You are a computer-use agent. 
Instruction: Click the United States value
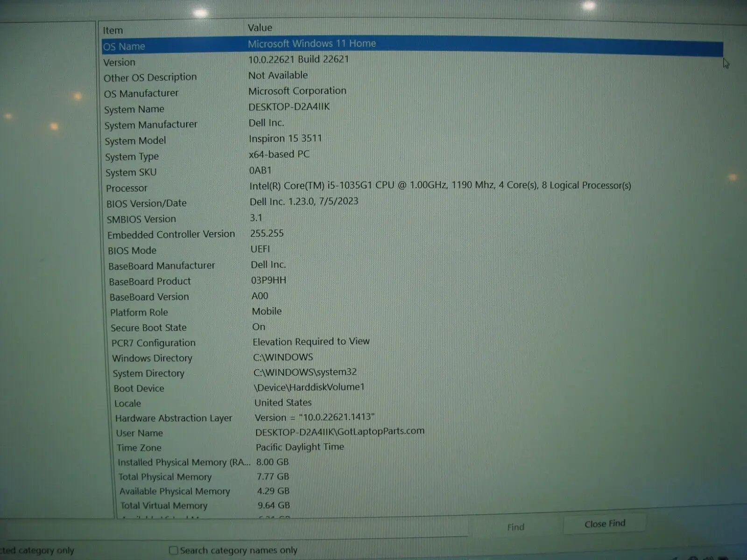(x=283, y=402)
